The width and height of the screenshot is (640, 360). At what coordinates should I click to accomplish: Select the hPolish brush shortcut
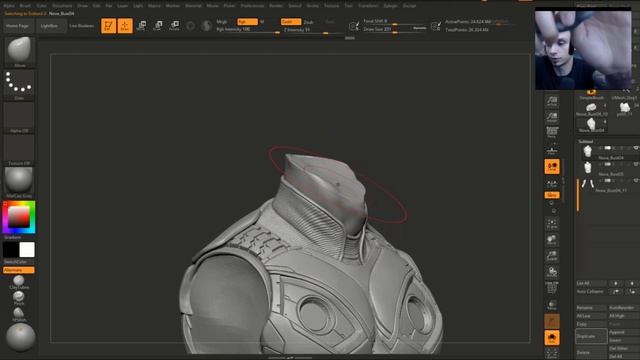(19, 314)
